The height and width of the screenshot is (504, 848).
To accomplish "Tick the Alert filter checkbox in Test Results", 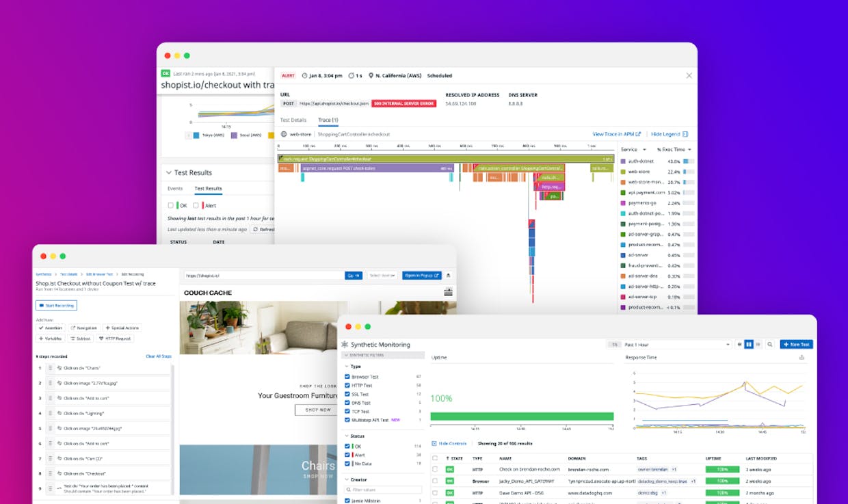I will tap(196, 205).
